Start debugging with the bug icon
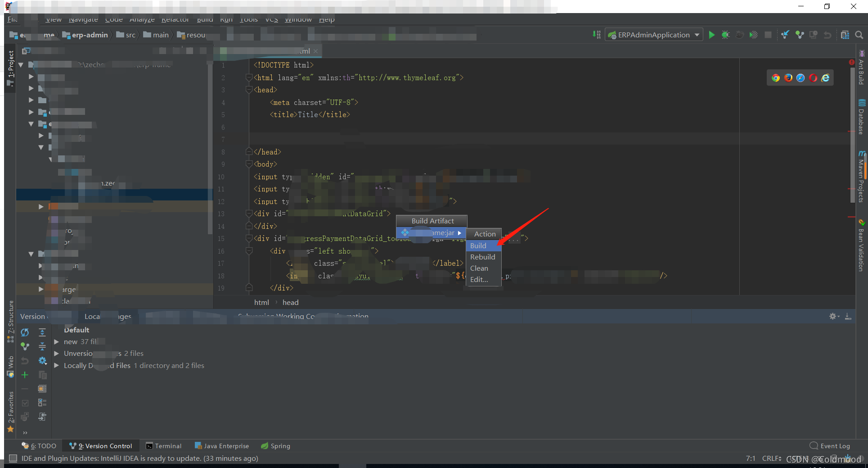This screenshot has height=468, width=868. pos(725,35)
